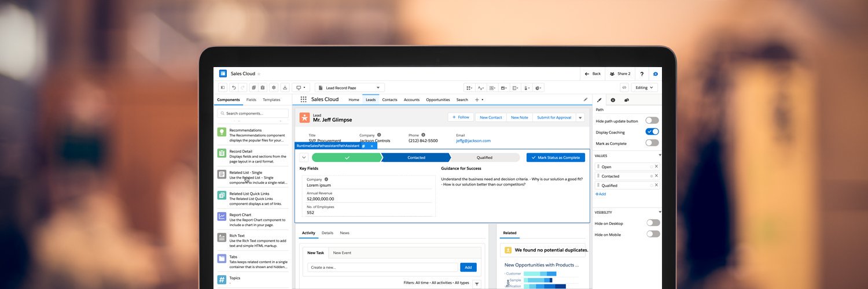Click the orange Lead star record icon
868x289 pixels.
coord(305,117)
